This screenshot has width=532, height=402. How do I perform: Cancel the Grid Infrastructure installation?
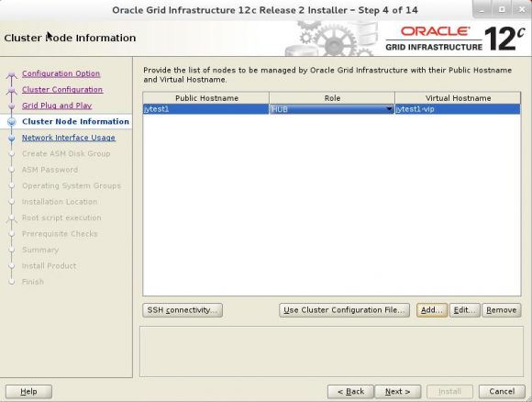[x=502, y=392]
